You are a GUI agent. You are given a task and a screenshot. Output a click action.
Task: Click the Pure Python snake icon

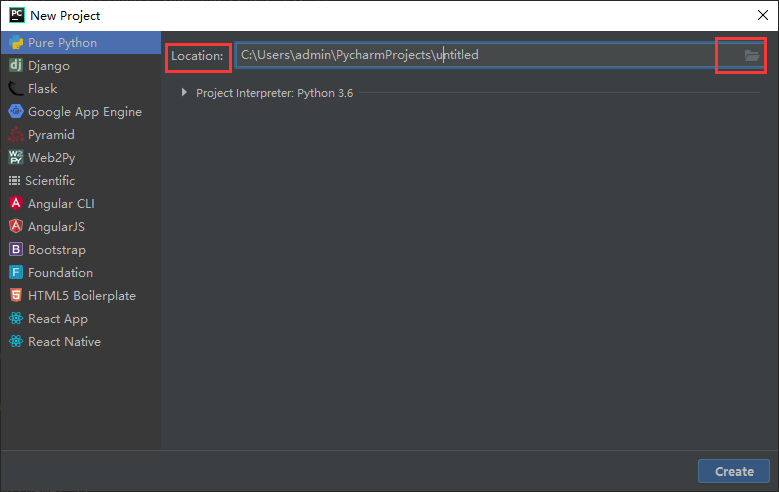[16, 43]
